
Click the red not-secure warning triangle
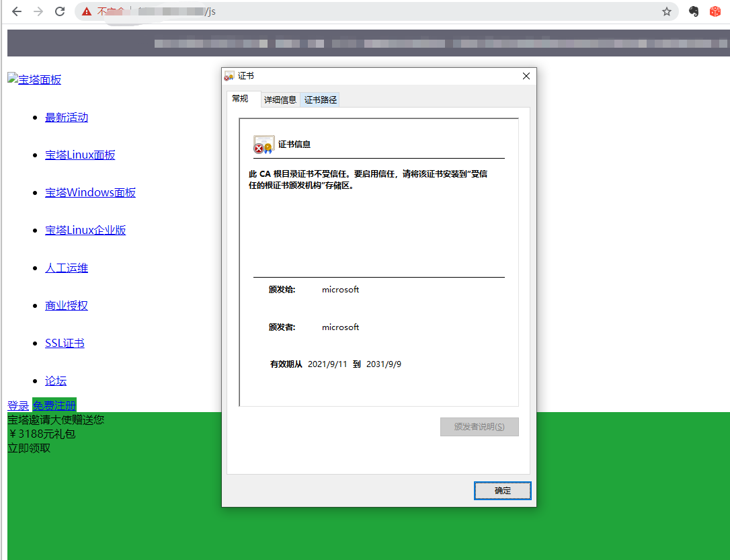tap(87, 11)
